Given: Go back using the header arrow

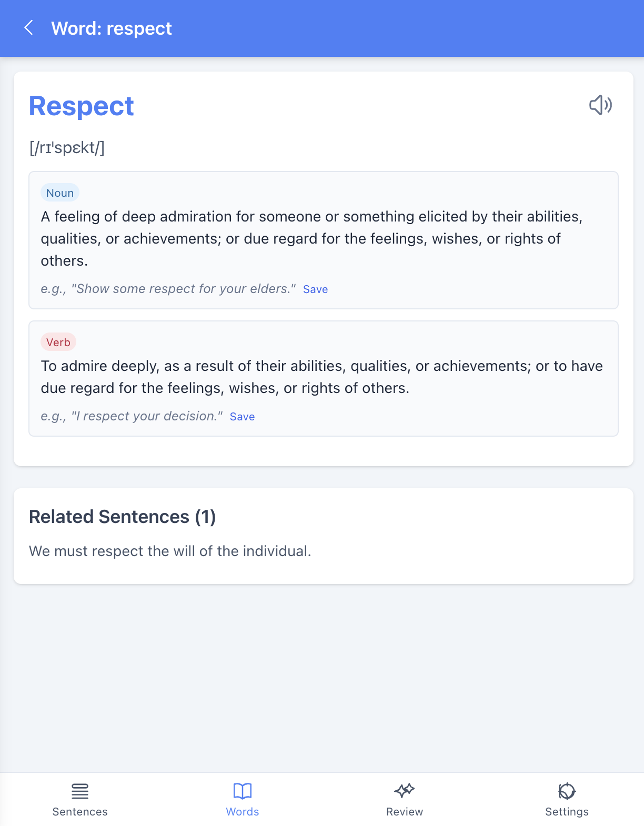Looking at the screenshot, I should click(x=29, y=28).
